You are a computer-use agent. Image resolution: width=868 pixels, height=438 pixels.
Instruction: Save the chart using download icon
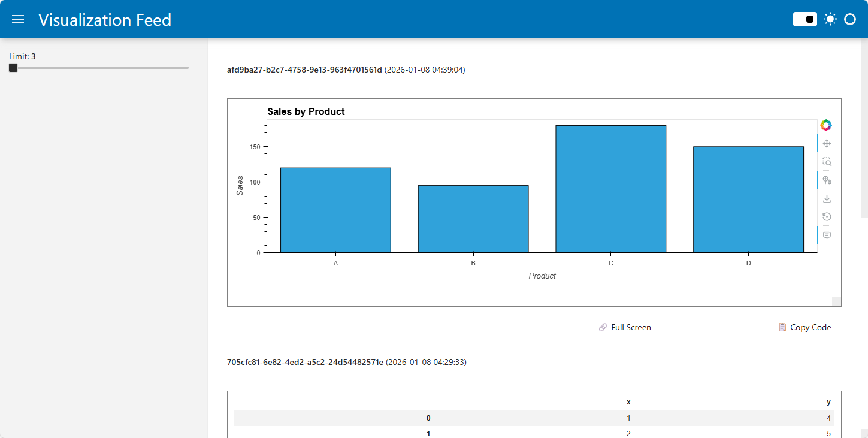(827, 198)
